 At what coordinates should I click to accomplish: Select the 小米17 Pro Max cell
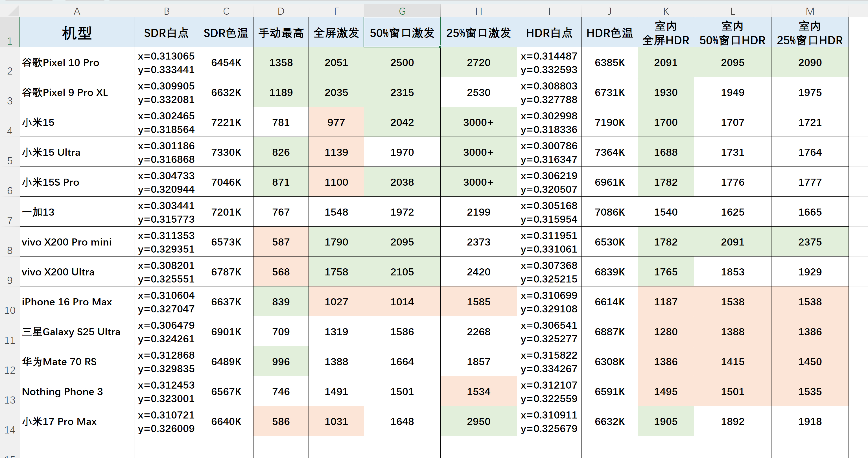77,421
